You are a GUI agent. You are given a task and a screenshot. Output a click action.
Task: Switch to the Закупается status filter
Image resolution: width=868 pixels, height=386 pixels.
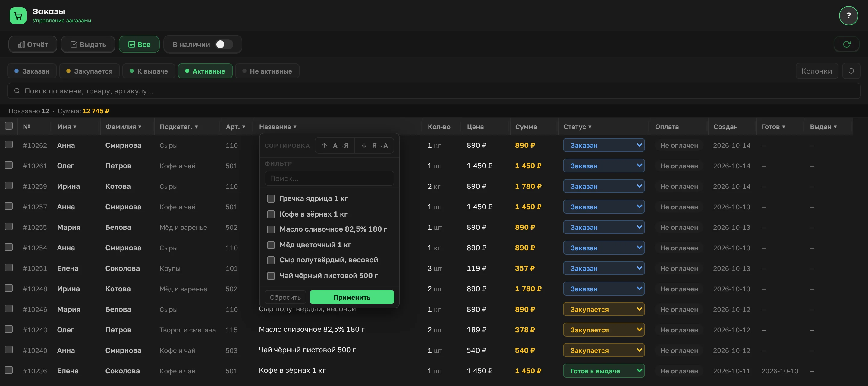pos(89,71)
